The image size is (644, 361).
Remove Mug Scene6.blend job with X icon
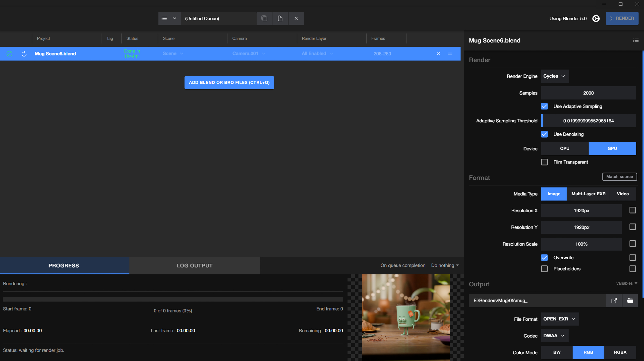(438, 54)
